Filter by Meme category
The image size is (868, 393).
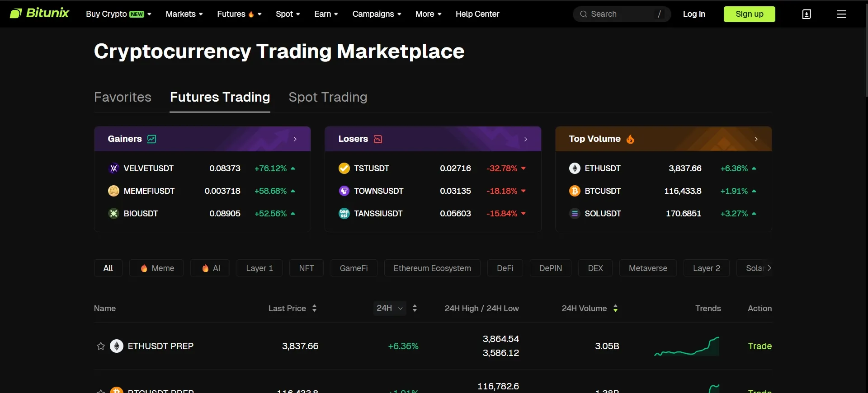coord(156,268)
